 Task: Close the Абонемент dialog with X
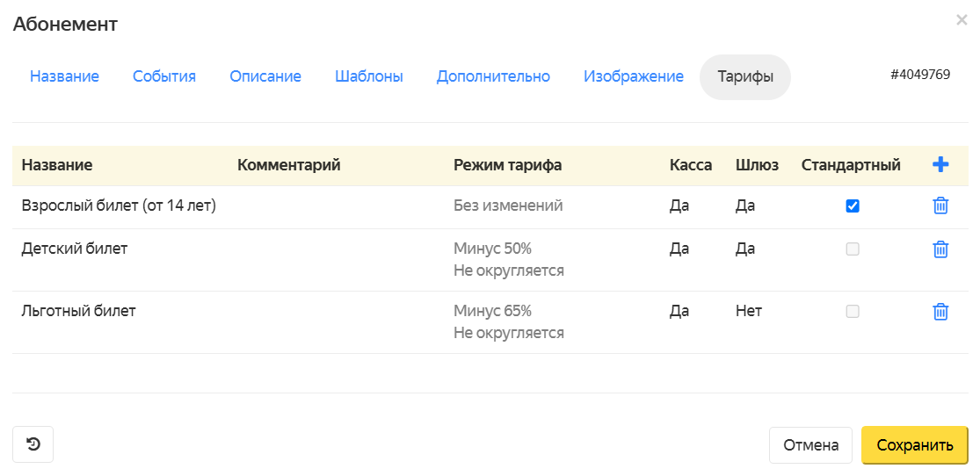(x=962, y=20)
